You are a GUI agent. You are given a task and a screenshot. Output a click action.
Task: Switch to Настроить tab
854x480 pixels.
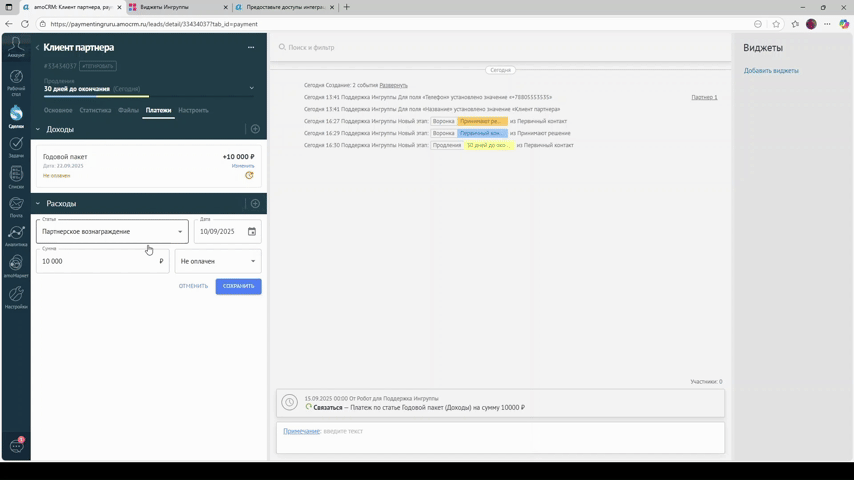[x=193, y=110]
